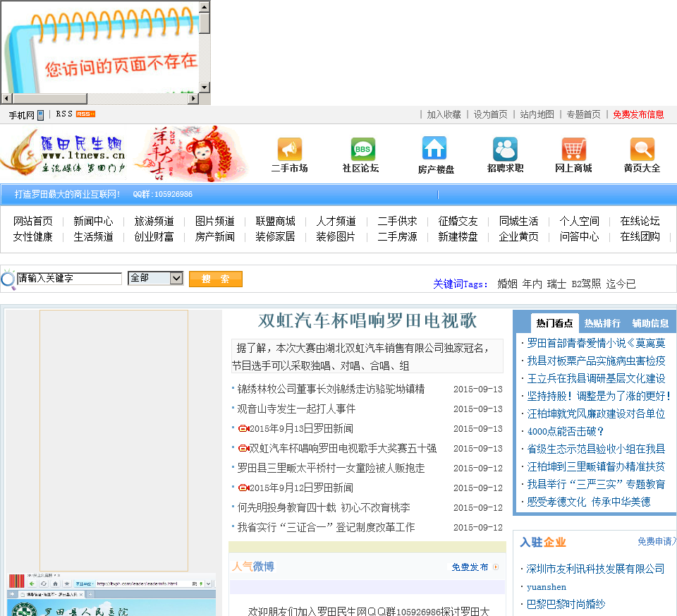677x616 pixels.
Task: Open 房产新闻 in navigation menu
Action: [214, 236]
